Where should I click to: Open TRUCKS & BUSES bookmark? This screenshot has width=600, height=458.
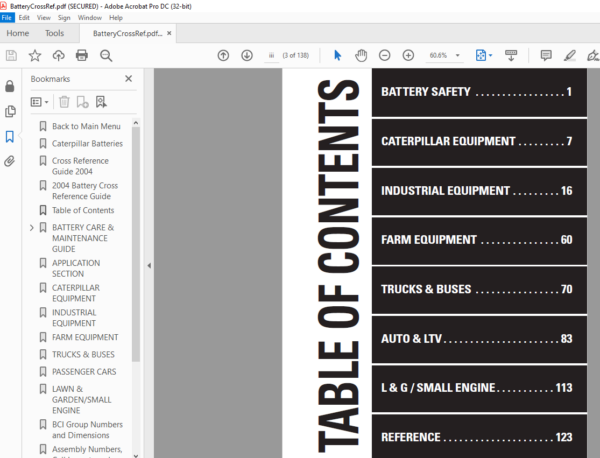[83, 354]
